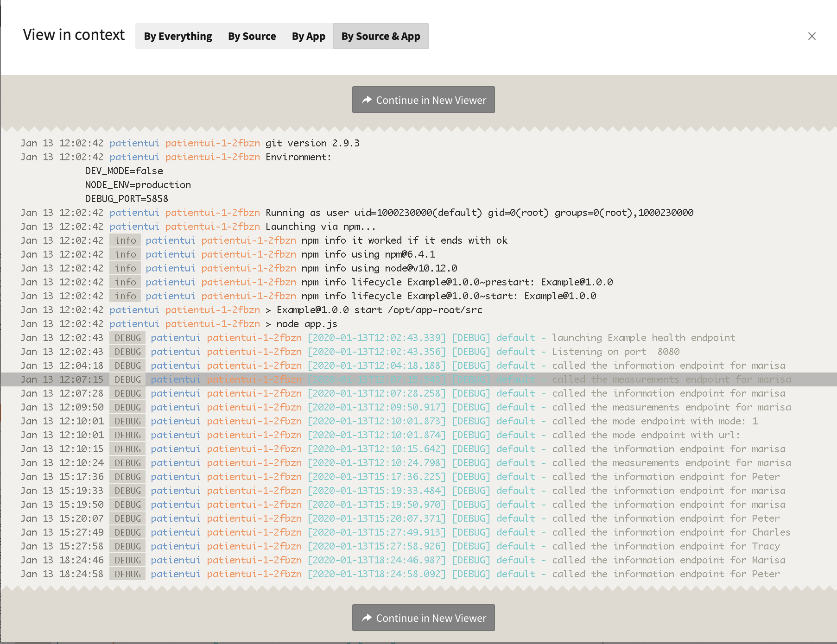Click patientui source on 18:24:58 line
The image size is (837, 644).
pos(176,574)
